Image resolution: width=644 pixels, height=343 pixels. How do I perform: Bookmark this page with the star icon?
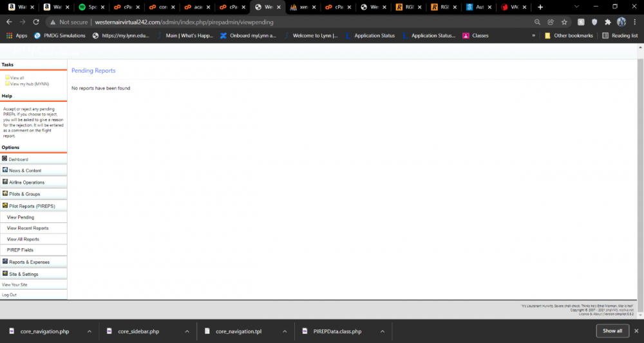click(564, 22)
